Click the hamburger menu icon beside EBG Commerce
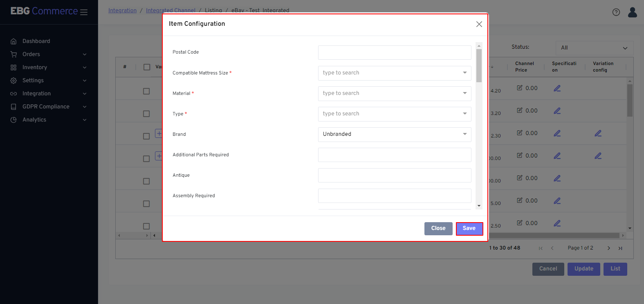The height and width of the screenshot is (304, 644). (84, 12)
